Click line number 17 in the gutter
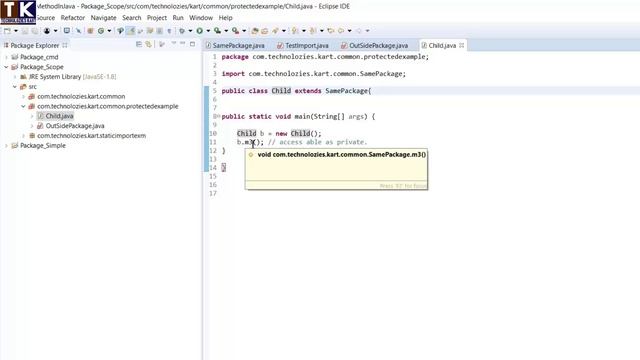The image size is (640, 360). click(x=213, y=193)
